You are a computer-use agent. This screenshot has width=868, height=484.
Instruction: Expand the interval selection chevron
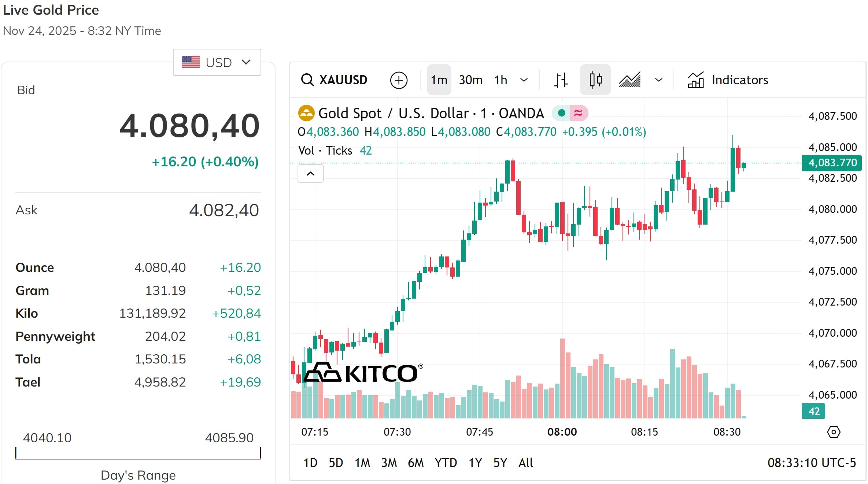(524, 80)
